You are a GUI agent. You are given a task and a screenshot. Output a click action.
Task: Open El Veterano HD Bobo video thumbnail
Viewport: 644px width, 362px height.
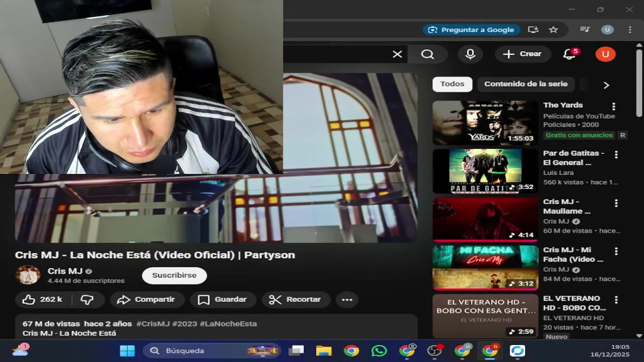click(x=485, y=316)
